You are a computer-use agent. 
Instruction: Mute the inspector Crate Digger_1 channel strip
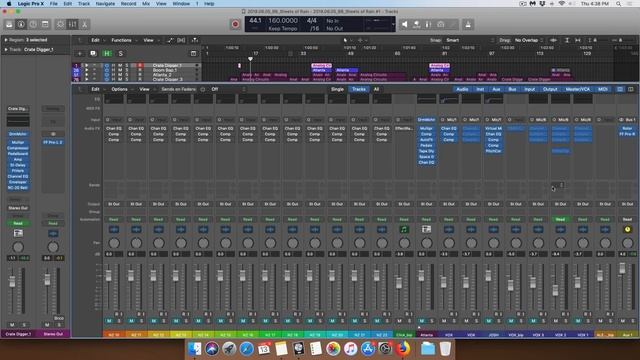click(12, 324)
